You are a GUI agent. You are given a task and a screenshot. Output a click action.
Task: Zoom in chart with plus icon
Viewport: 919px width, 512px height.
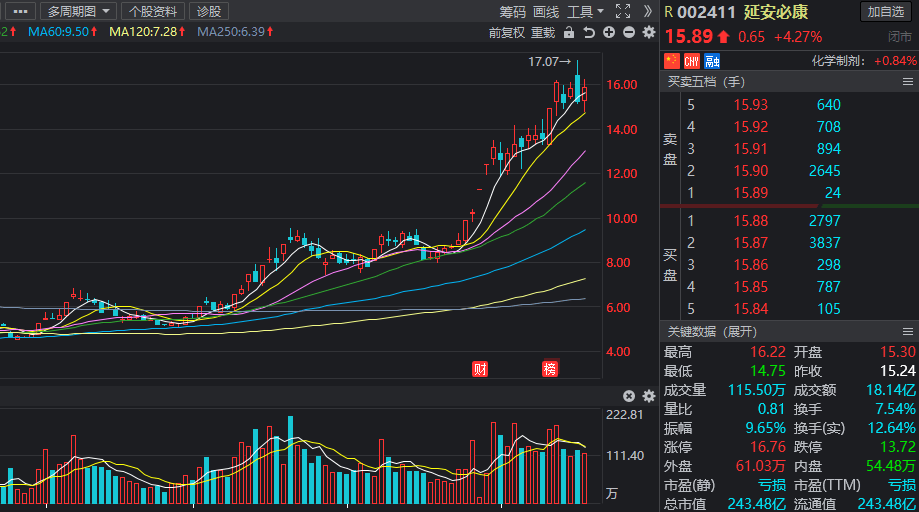coord(609,32)
